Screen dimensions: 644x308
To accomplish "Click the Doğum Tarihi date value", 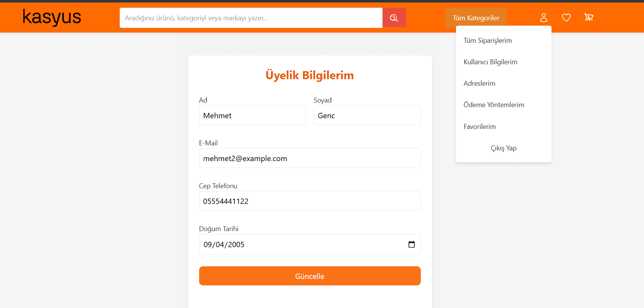I will (224, 245).
